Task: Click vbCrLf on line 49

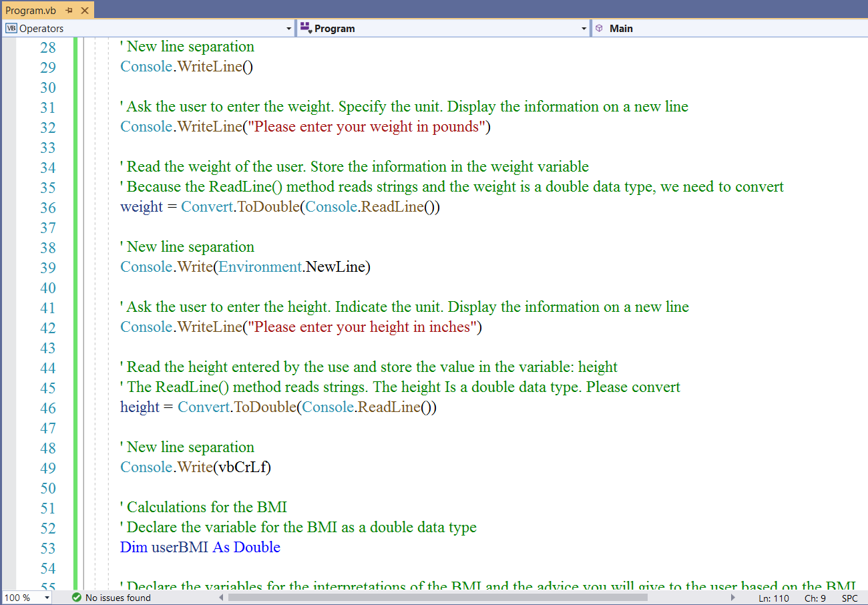Action: 242,467
